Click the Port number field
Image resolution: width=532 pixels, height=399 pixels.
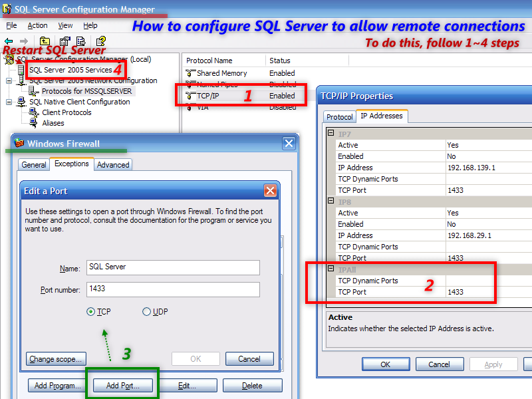[x=173, y=289]
